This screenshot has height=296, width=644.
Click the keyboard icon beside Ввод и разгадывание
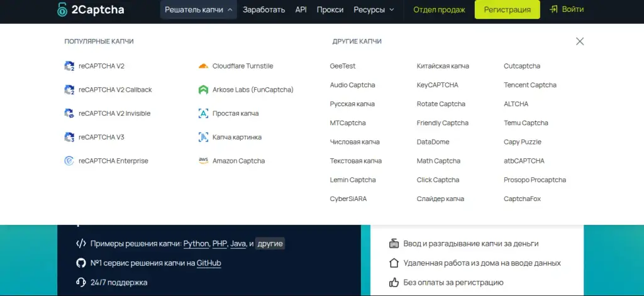[x=394, y=243]
